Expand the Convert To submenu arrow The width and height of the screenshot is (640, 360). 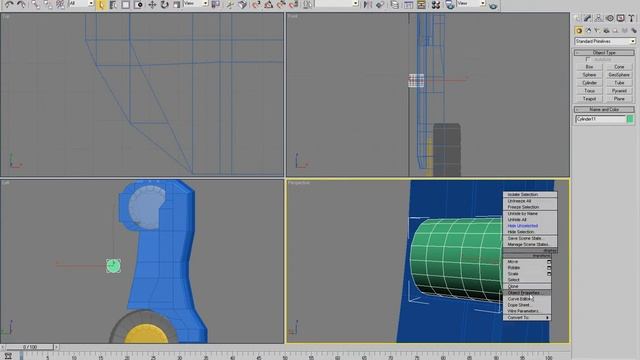pos(547,318)
